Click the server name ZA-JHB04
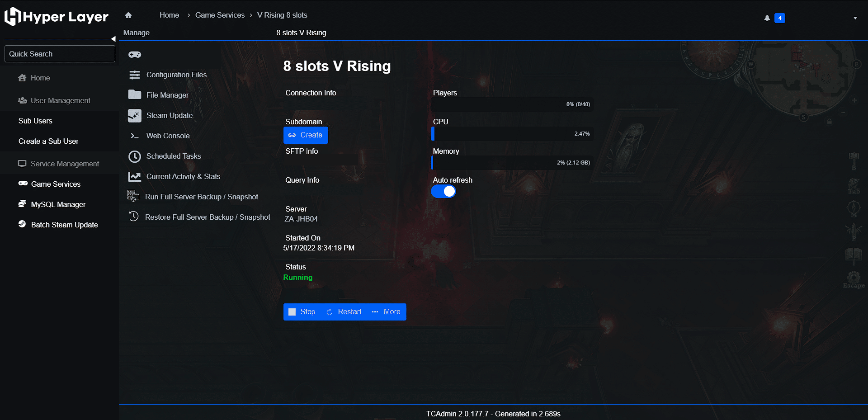868x420 pixels. point(301,219)
